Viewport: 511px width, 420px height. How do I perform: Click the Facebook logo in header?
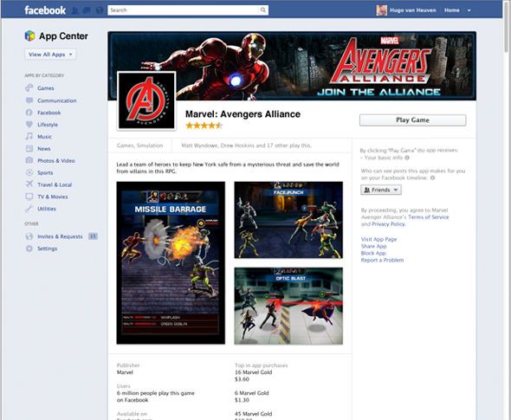click(45, 10)
